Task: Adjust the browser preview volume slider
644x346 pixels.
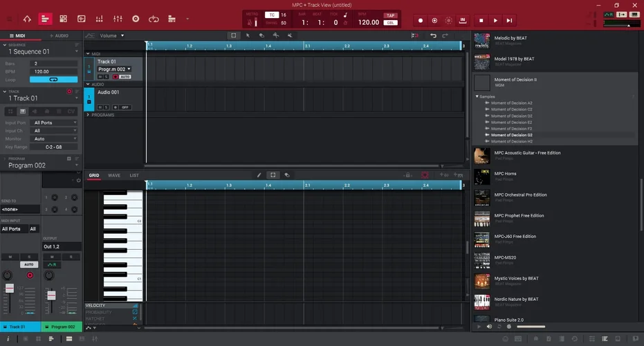Action: [531, 327]
